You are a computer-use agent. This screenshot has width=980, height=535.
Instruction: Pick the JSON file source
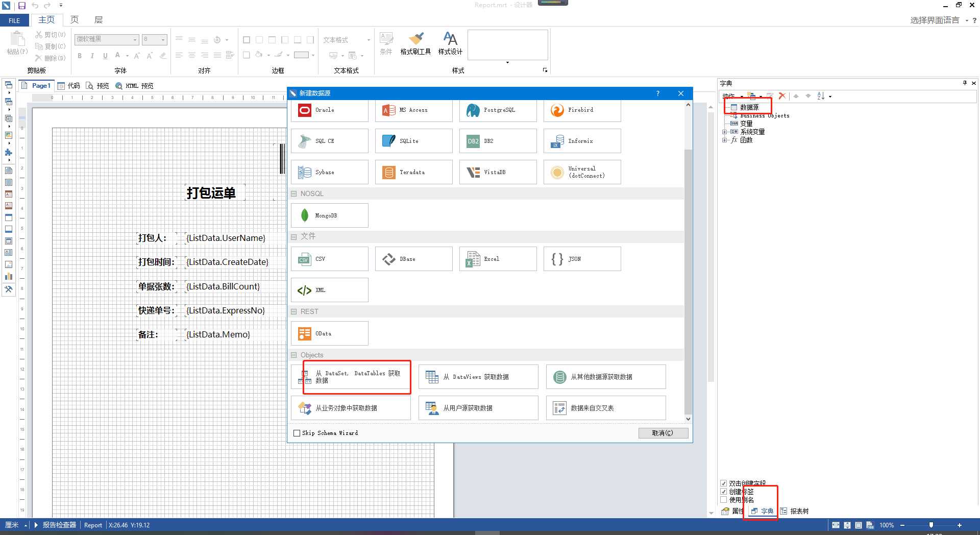click(x=582, y=259)
